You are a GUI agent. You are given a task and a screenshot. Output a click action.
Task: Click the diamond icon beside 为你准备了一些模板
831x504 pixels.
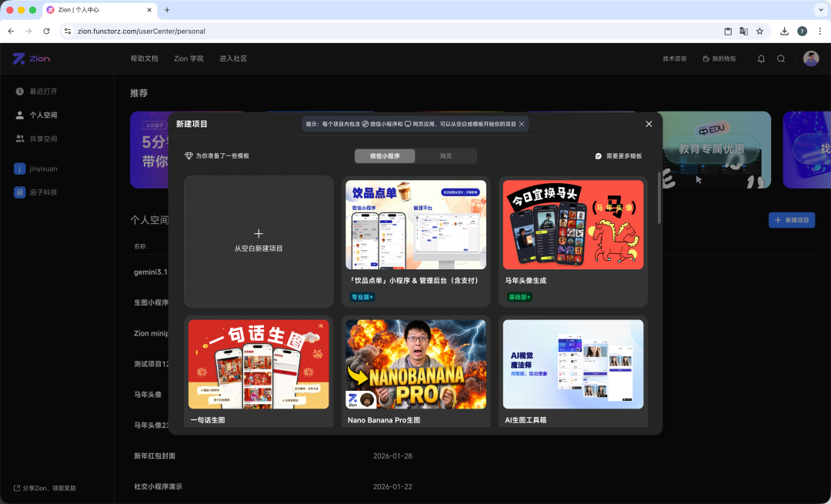[189, 155]
